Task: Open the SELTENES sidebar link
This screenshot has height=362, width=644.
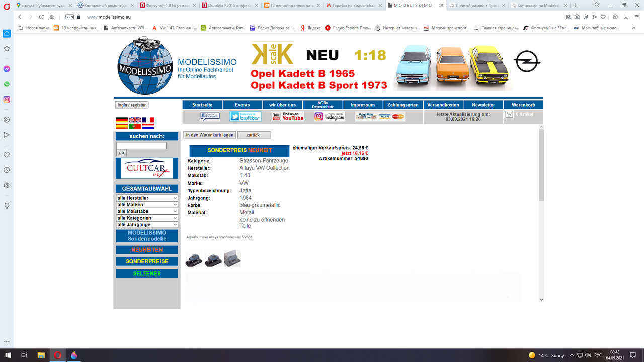Action: pos(147,274)
